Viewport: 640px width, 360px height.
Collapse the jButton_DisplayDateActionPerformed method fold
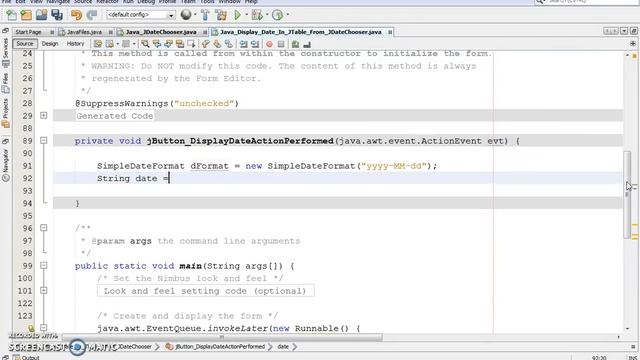click(x=44, y=140)
